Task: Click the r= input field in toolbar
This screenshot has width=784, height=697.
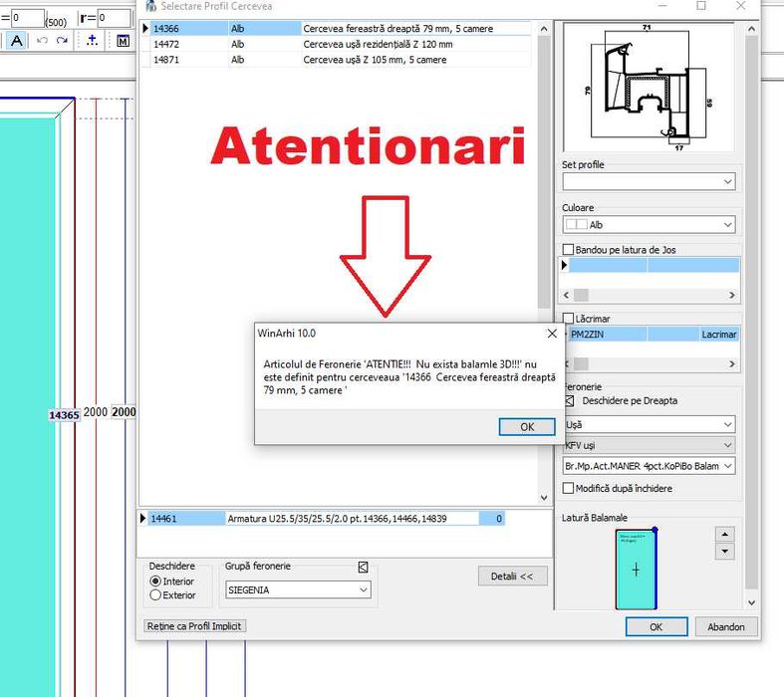Action: tap(114, 18)
